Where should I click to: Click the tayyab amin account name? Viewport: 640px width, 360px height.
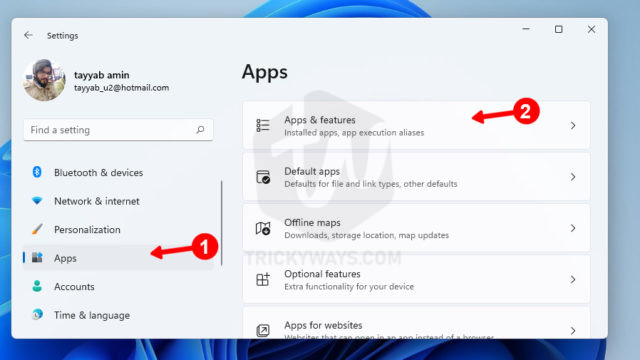pyautogui.click(x=102, y=75)
